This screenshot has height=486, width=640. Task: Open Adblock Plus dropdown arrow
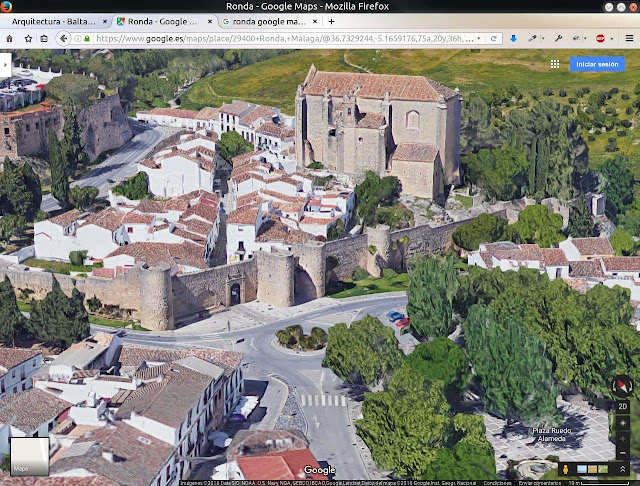[x=611, y=38]
